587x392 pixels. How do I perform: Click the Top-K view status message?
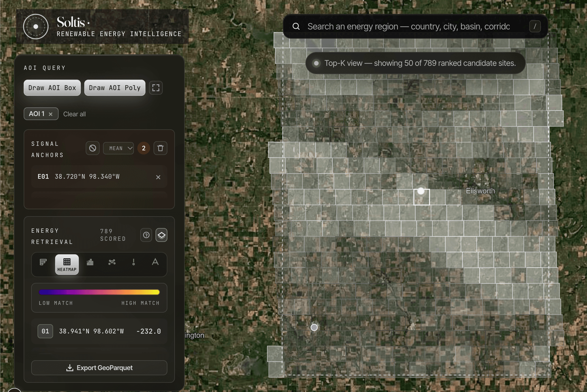(x=420, y=63)
